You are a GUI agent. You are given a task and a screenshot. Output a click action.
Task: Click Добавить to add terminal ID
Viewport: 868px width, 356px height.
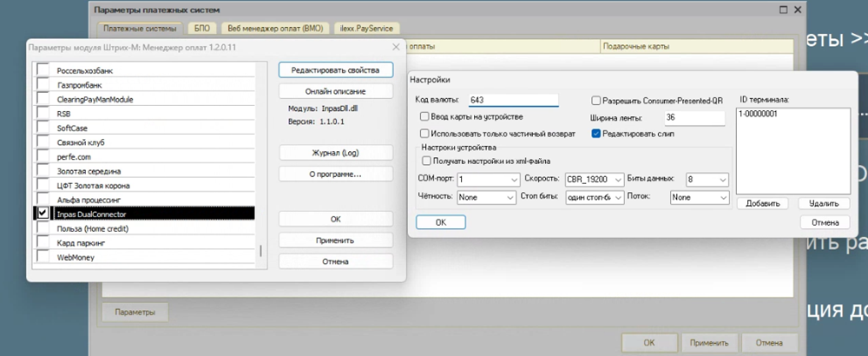tap(763, 203)
